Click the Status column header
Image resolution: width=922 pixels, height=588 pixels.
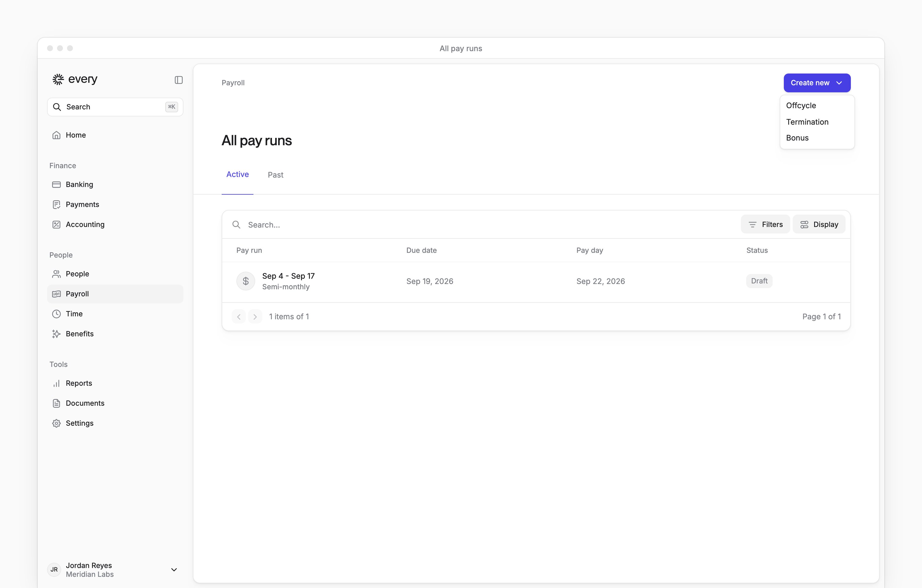(756, 250)
